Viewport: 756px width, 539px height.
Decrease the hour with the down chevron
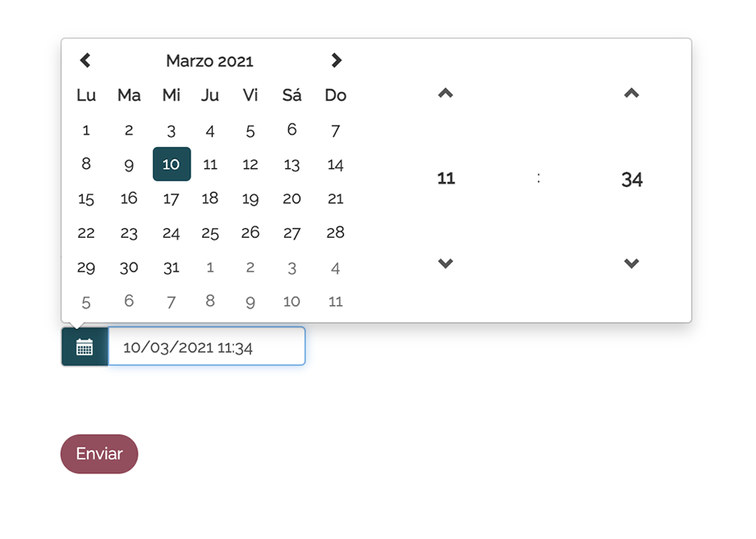point(446,263)
